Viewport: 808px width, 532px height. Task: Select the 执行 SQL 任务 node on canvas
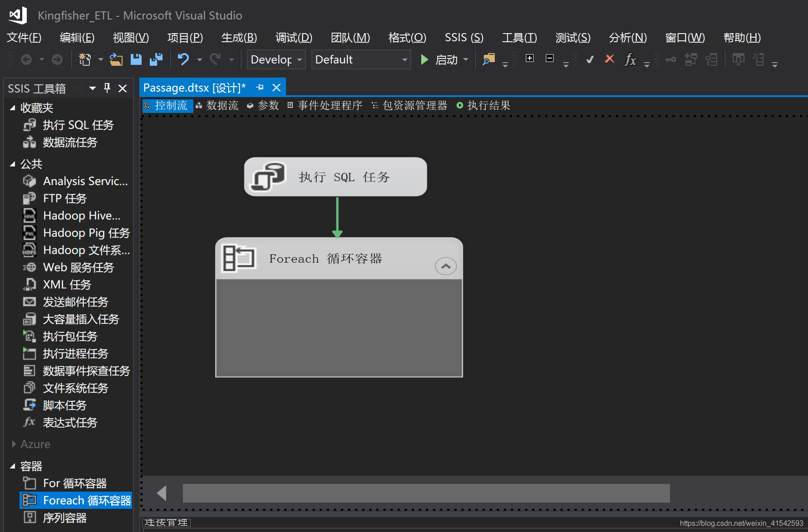[335, 177]
